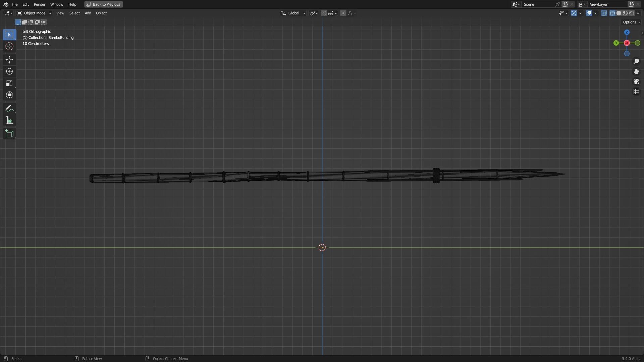Screen dimensions: 644x362
Task: Open proportional editing falloff dropdown
Action: click(352, 13)
